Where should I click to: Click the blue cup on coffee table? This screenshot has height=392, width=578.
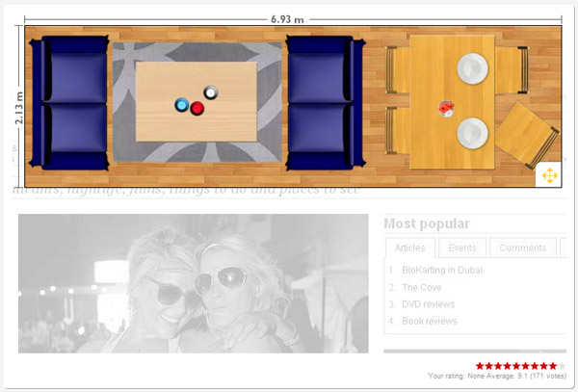tap(182, 105)
